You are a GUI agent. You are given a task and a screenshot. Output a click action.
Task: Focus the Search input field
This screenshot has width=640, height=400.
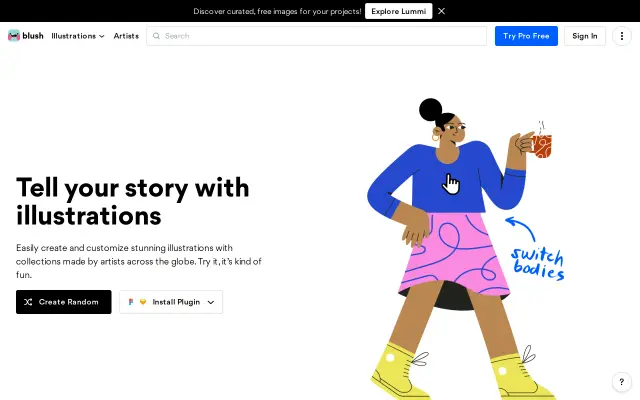(316, 36)
